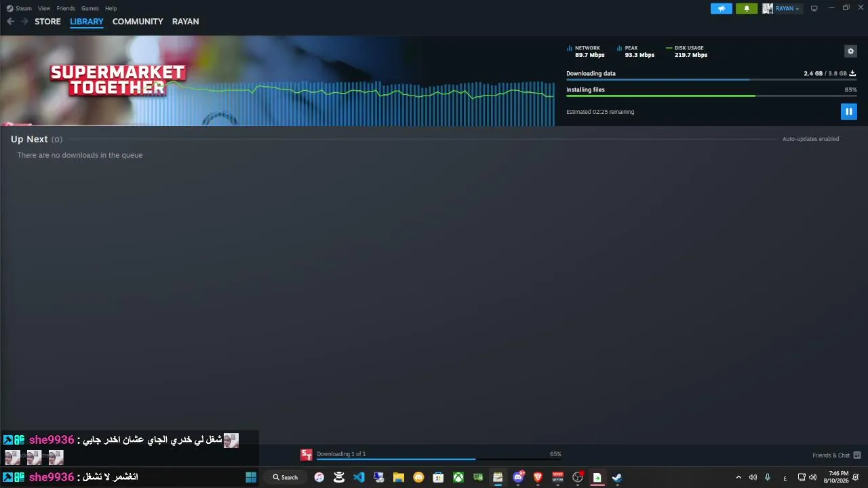The image size is (868, 488).
Task: Switch to the LIBRARY tab
Action: pos(87,22)
